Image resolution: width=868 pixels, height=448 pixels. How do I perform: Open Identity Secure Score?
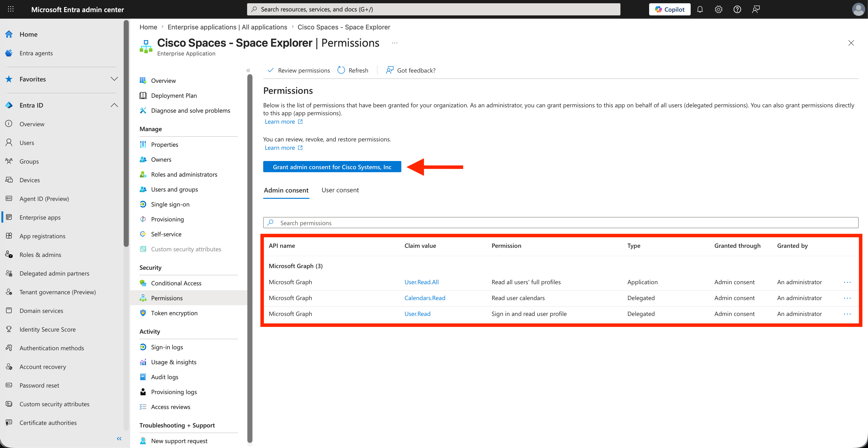tap(48, 329)
